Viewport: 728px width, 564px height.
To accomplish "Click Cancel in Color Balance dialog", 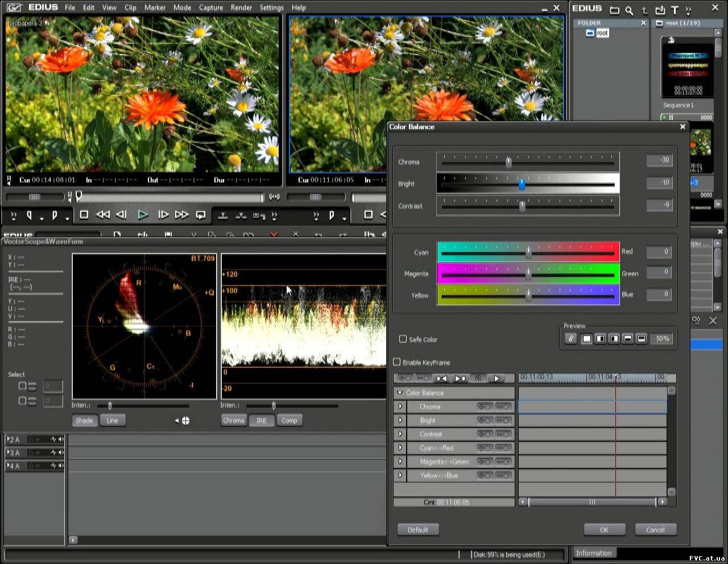I will tap(655, 530).
